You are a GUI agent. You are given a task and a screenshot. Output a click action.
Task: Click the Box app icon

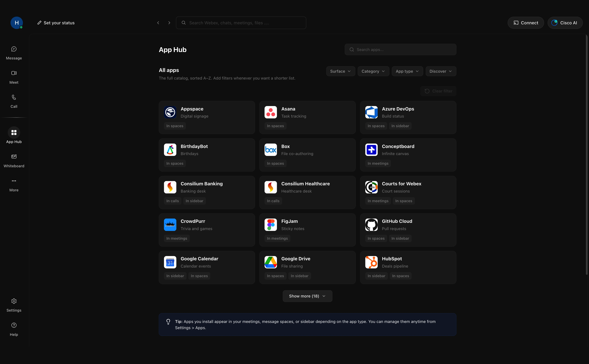271,150
